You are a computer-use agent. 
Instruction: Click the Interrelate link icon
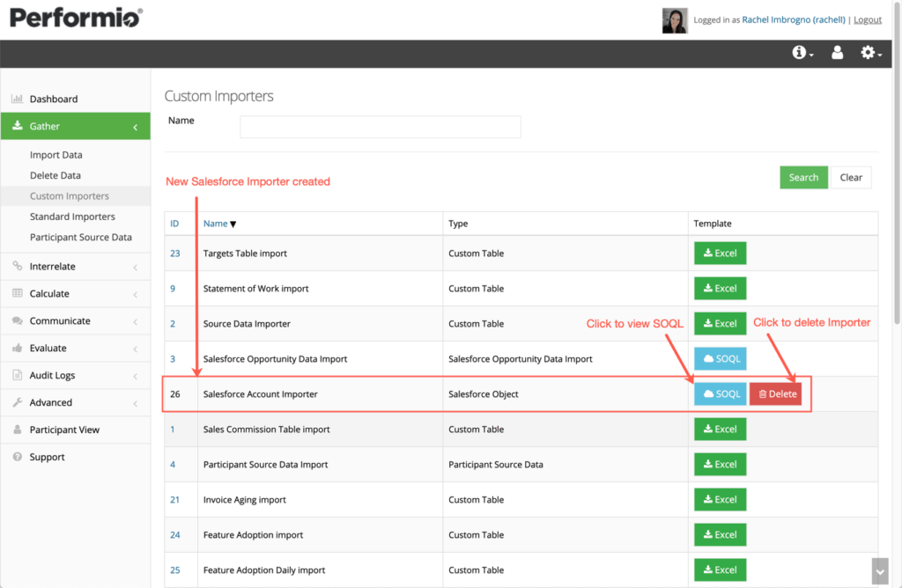(18, 266)
